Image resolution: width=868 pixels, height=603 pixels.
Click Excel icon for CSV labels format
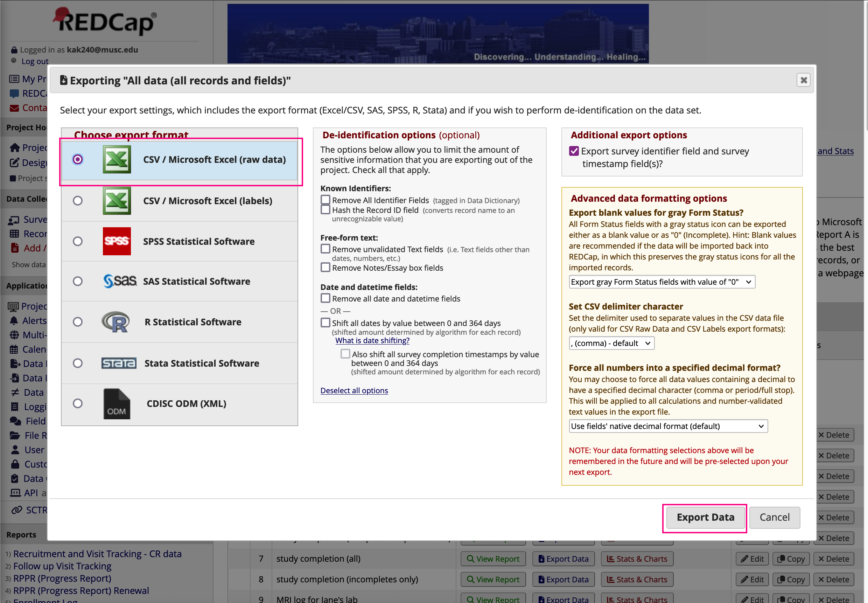117,201
